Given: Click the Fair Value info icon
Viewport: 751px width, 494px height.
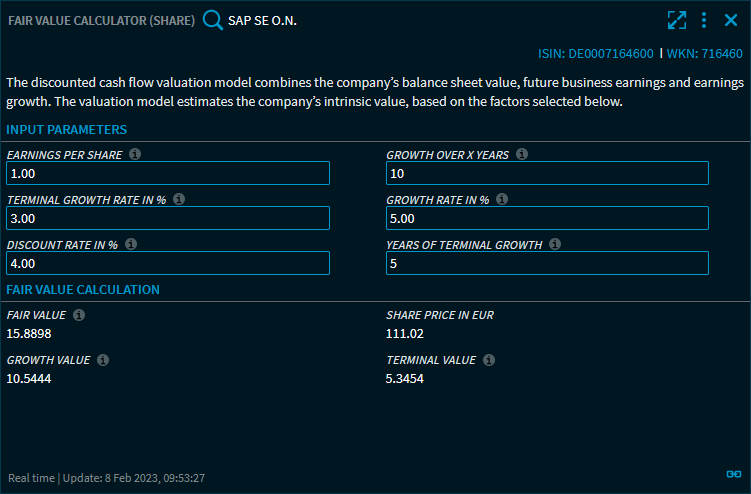Looking at the screenshot, I should [x=79, y=315].
